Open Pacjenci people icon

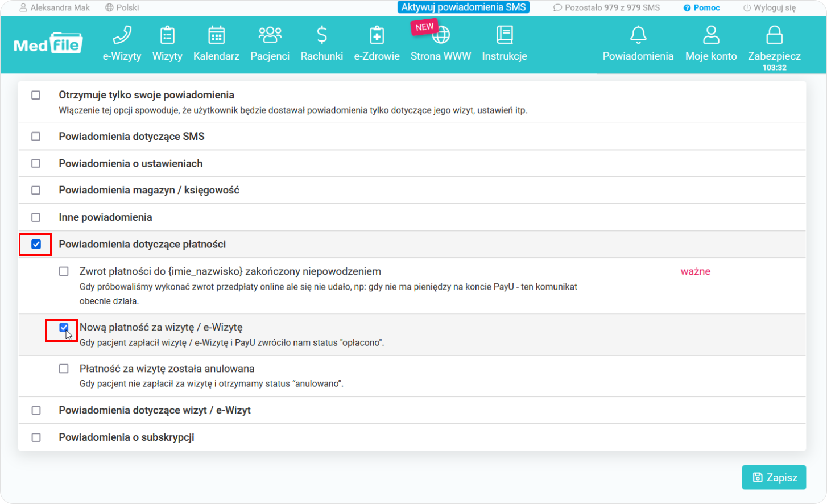(270, 35)
